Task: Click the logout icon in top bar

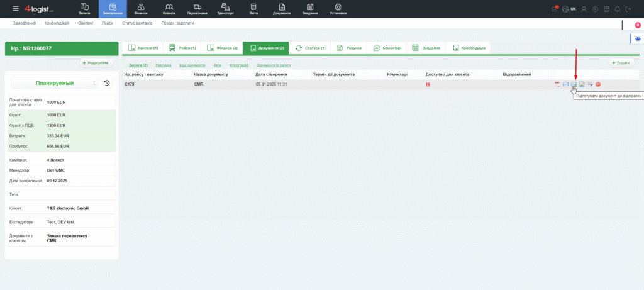Action: point(628,9)
